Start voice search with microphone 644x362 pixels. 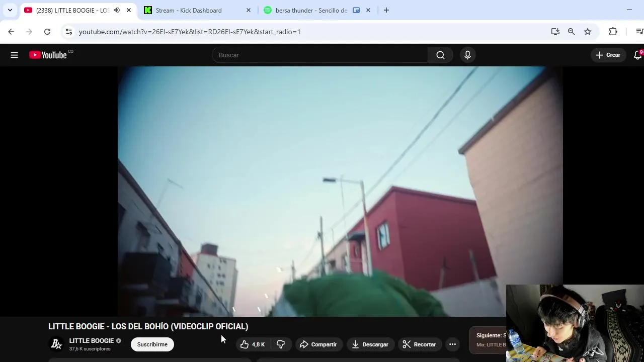pos(467,55)
